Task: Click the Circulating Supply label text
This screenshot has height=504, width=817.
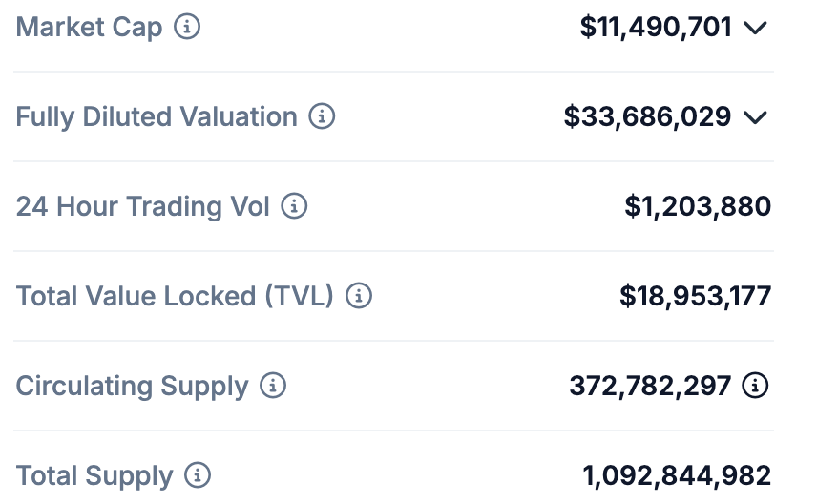Action: coord(132,386)
